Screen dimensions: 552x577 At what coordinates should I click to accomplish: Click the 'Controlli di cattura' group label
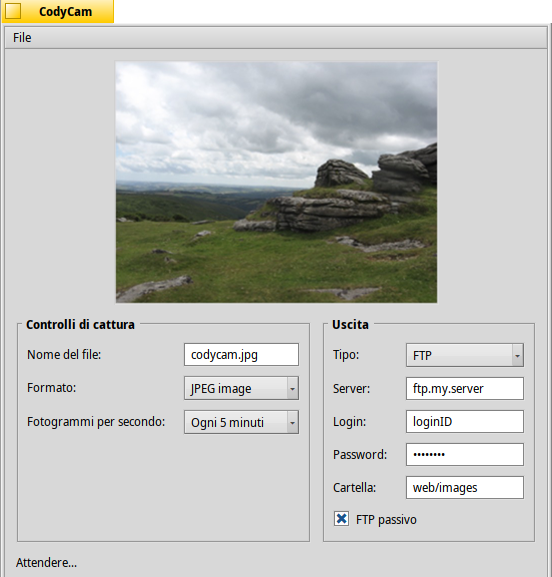[80, 325]
